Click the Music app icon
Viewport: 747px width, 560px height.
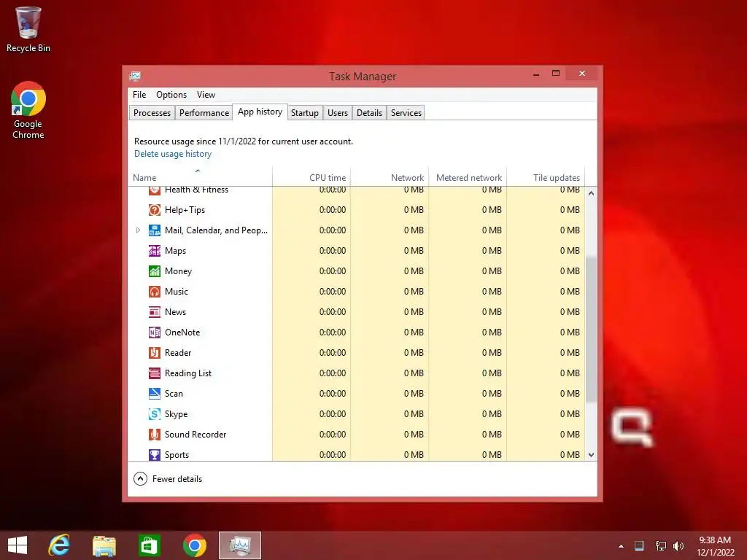coord(155,292)
